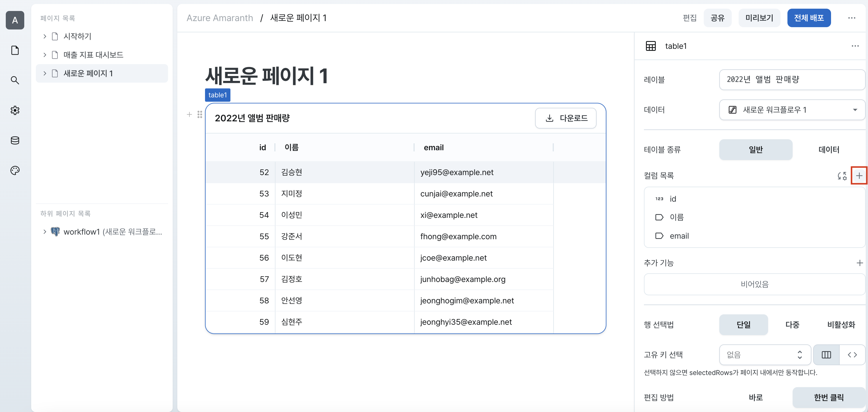Viewport: 868px width, 412px height.
Task: Click the 미리보기 button
Action: pyautogui.click(x=759, y=18)
